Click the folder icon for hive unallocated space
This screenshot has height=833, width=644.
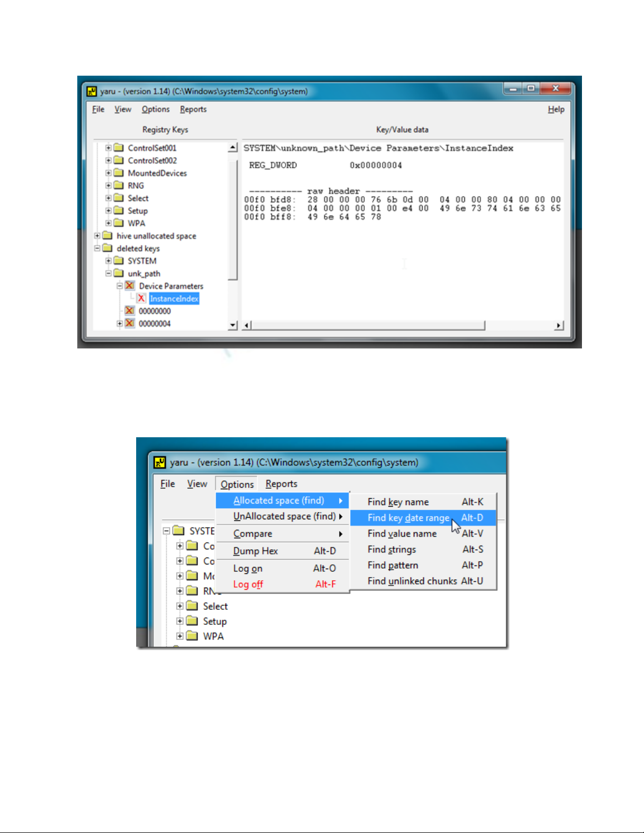click(108, 236)
